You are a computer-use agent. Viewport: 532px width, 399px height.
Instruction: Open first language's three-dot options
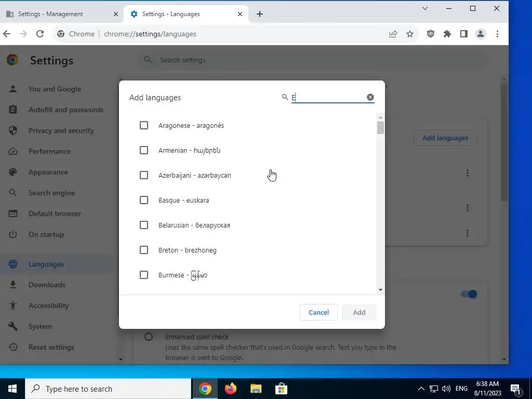click(468, 173)
